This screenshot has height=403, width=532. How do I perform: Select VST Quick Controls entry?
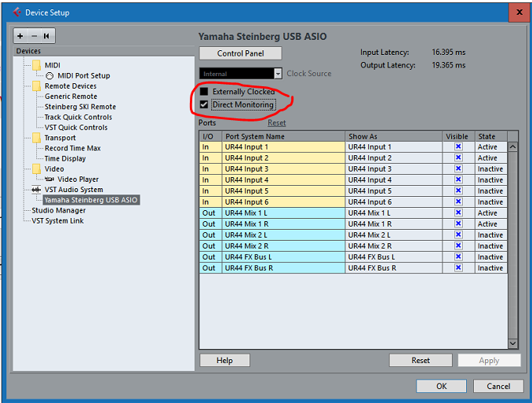[x=76, y=128]
